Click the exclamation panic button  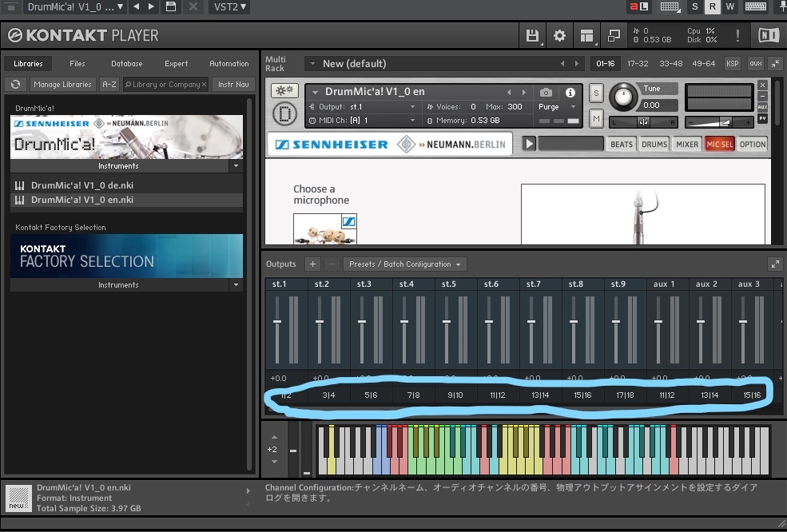tap(737, 36)
